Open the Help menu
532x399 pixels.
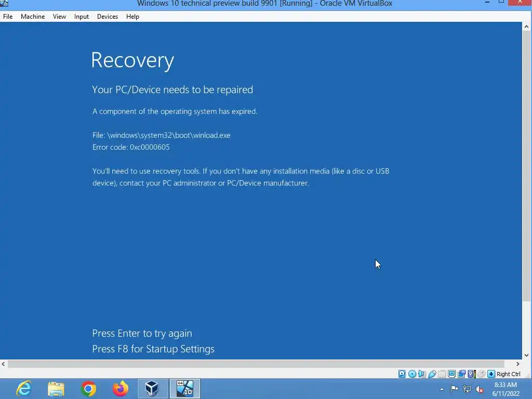point(132,16)
